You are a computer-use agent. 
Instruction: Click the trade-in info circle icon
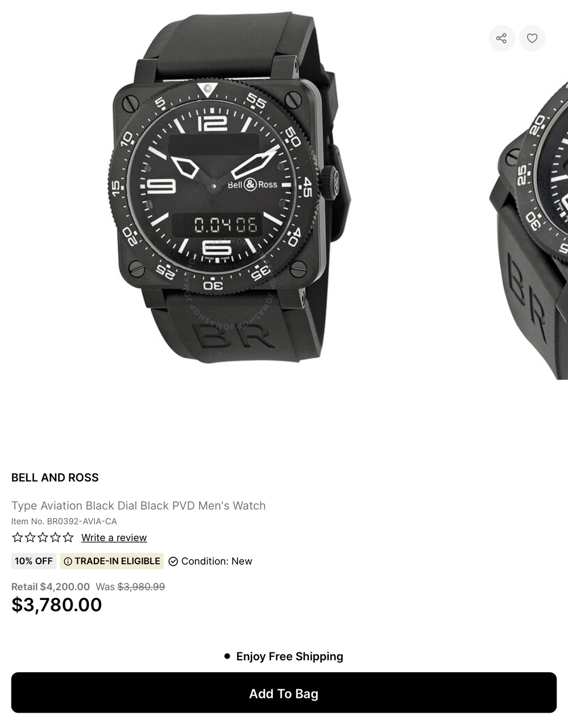(x=68, y=561)
